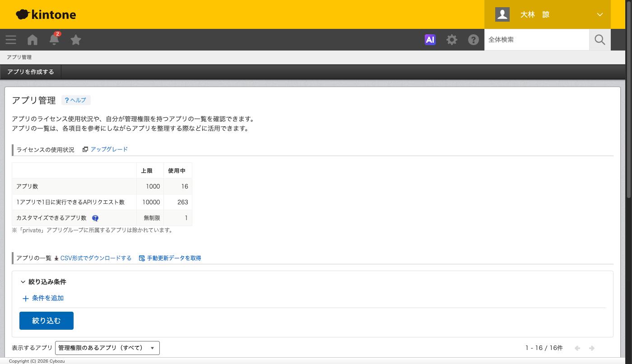Collapse the 絞り込み条件 section
The height and width of the screenshot is (364, 632).
coord(43,282)
